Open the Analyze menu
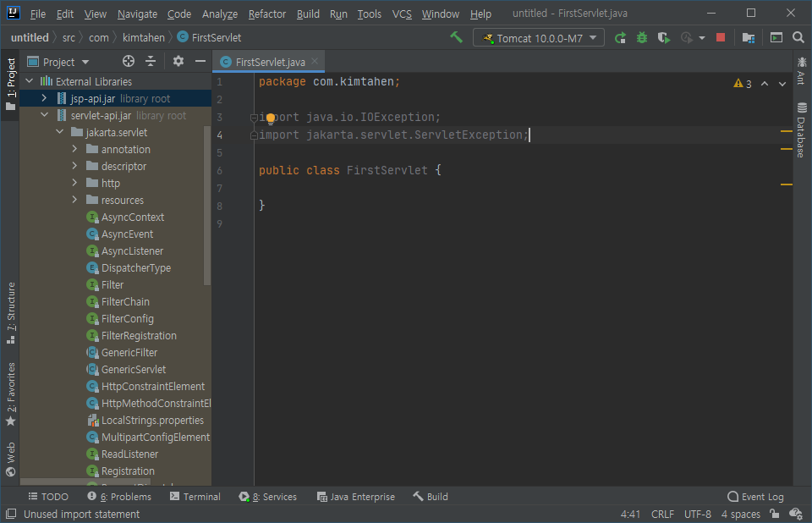812x523 pixels. 220,14
